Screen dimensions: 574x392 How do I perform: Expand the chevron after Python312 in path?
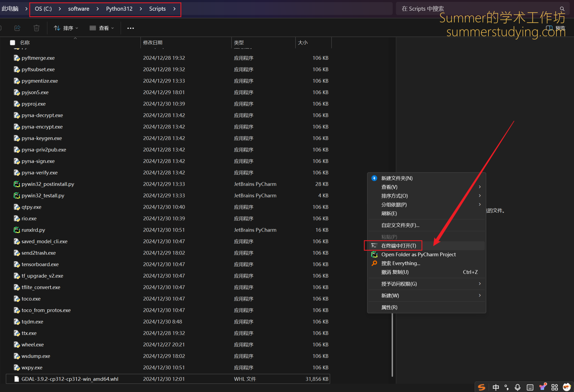(141, 9)
